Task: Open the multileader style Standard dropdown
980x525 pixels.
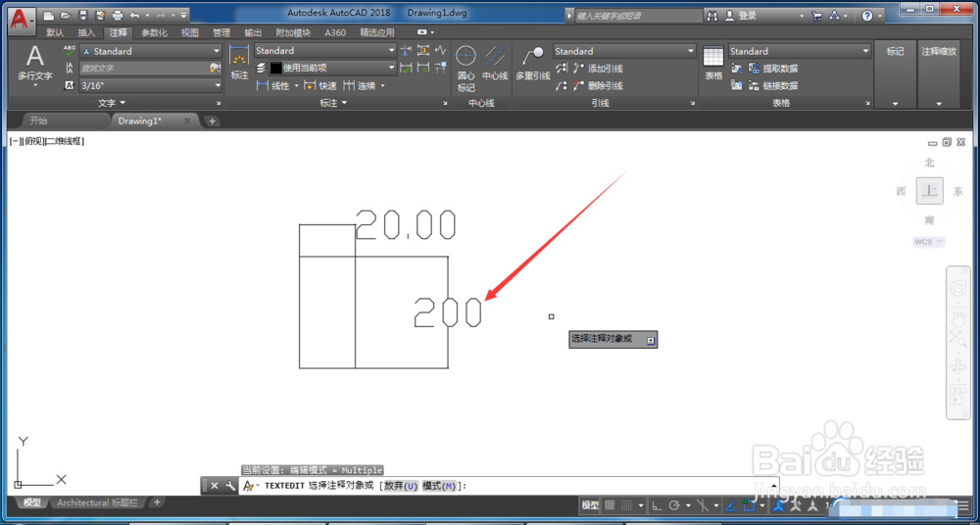Action: coord(624,51)
